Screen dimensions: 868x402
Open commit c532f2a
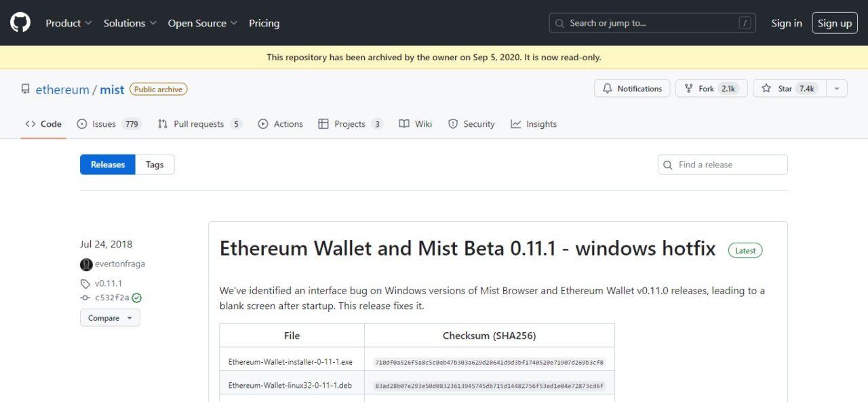(112, 298)
